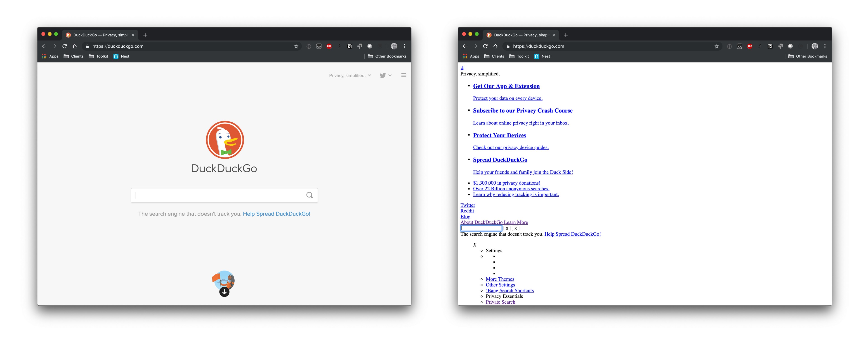Expand the More Themes options
This screenshot has width=868, height=340.
tap(499, 279)
